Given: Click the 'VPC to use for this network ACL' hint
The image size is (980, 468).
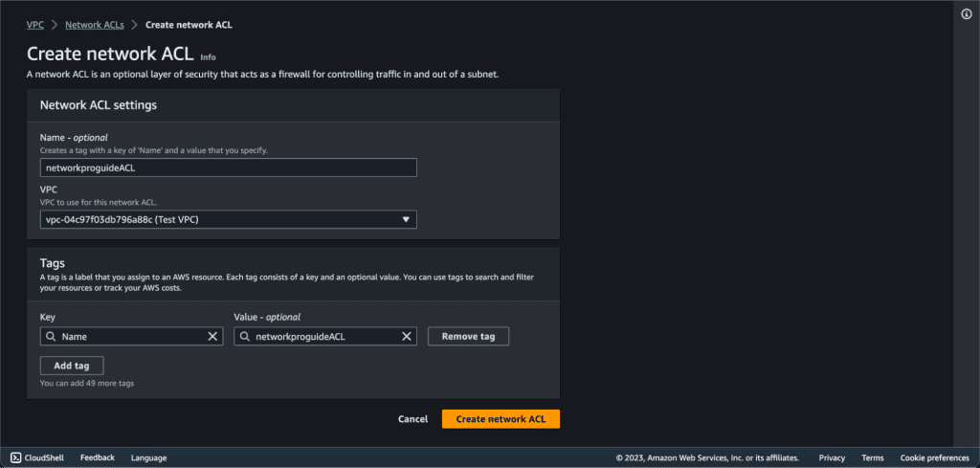Looking at the screenshot, I should (100, 202).
